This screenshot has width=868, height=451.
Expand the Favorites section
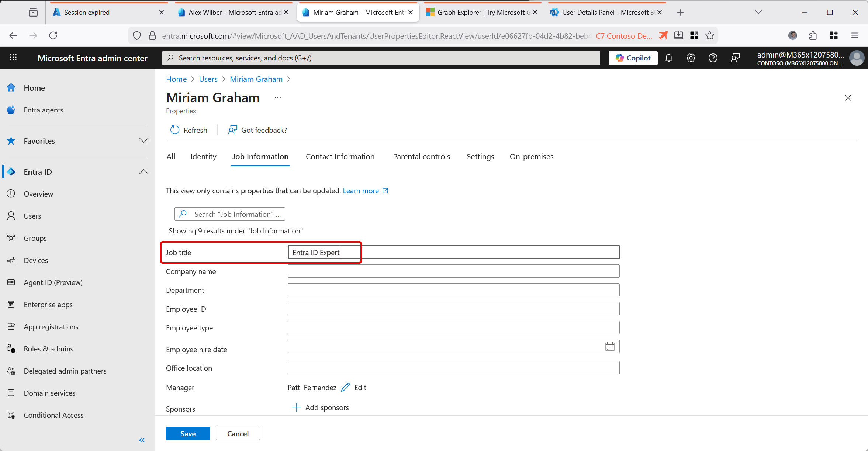[x=143, y=141]
